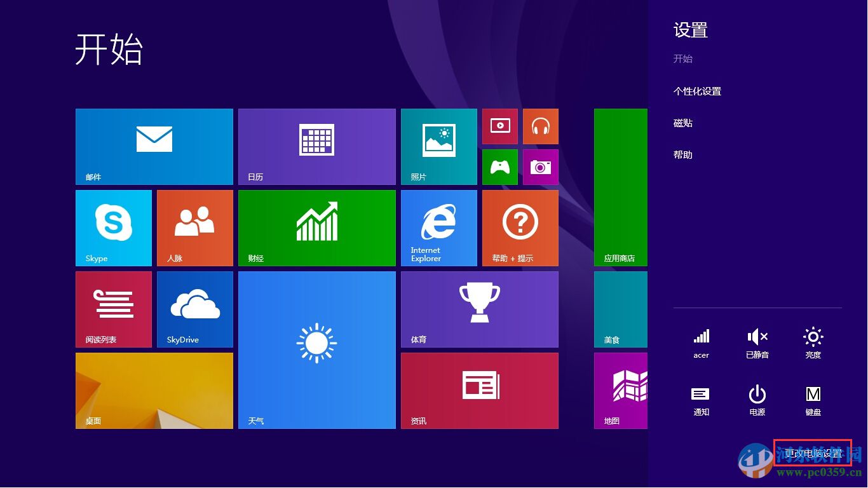The height and width of the screenshot is (488, 868).
Task: Open the 键盘 keyboard settings icon
Action: [x=813, y=399]
